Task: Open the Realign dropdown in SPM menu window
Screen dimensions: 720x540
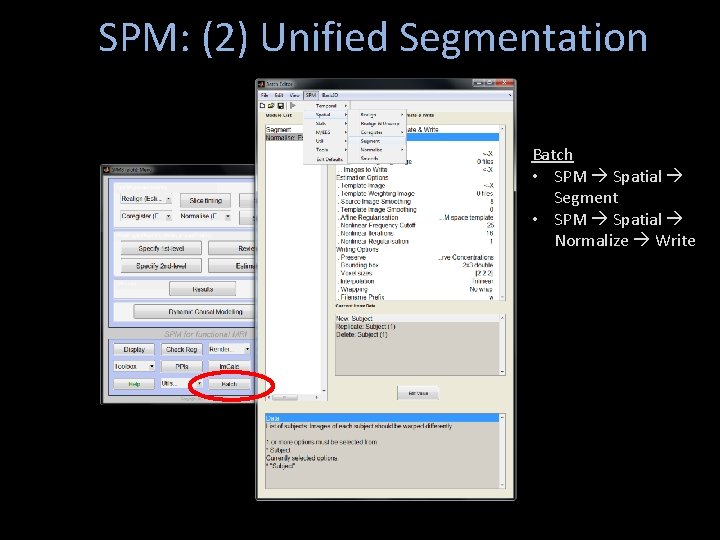Action: [x=146, y=199]
